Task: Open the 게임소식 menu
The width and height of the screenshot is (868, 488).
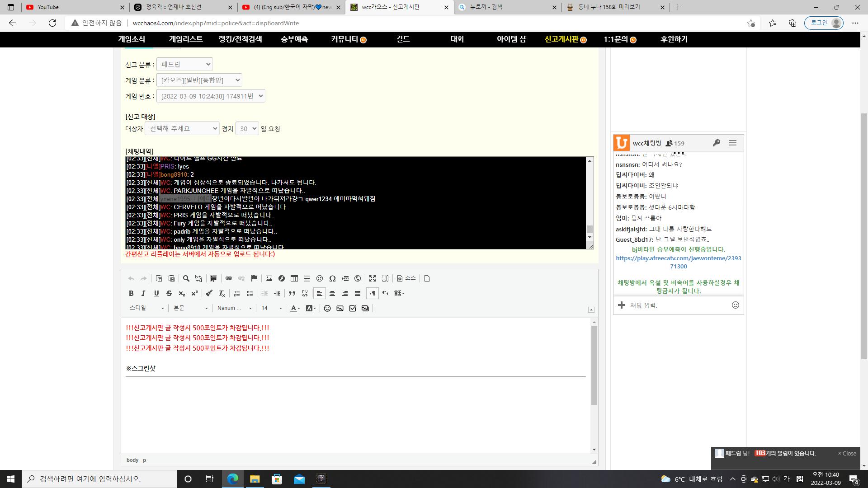Action: click(132, 39)
